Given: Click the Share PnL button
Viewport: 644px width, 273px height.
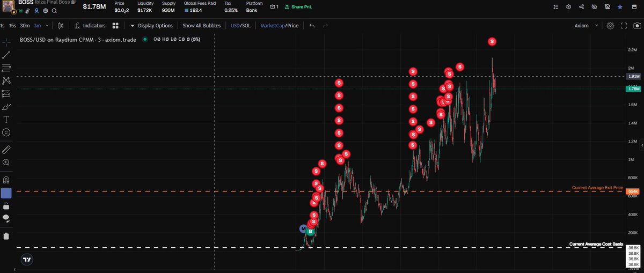Looking at the screenshot, I should pos(298,7).
